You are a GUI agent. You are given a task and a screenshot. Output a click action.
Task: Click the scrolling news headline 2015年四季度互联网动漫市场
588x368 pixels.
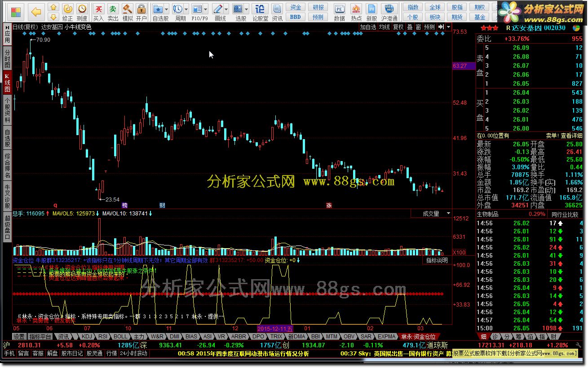tap(243, 354)
